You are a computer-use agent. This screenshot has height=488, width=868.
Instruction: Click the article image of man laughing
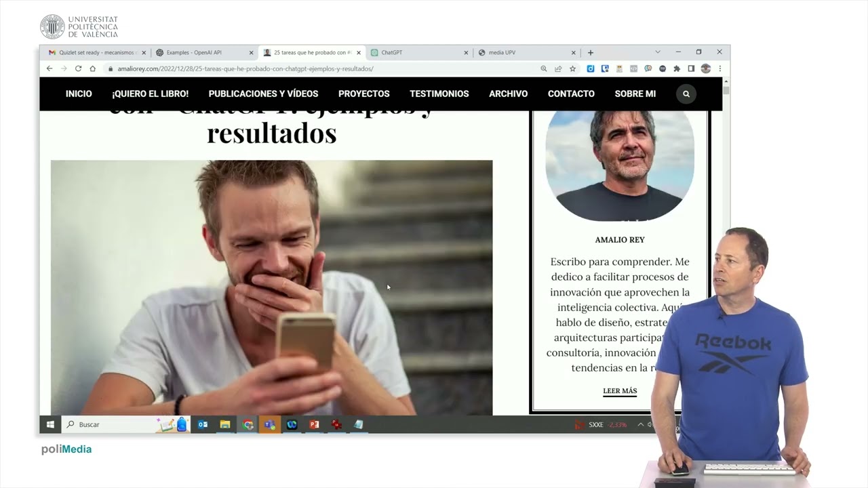pyautogui.click(x=272, y=287)
